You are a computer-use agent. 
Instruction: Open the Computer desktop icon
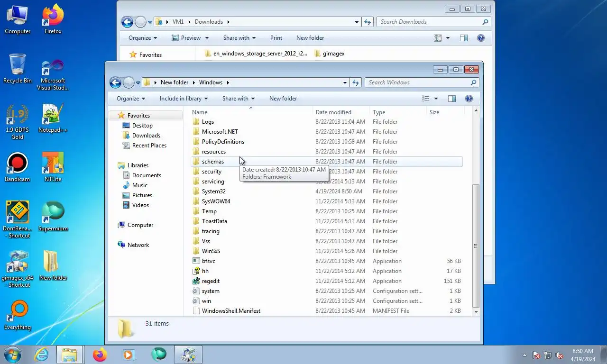point(18,19)
